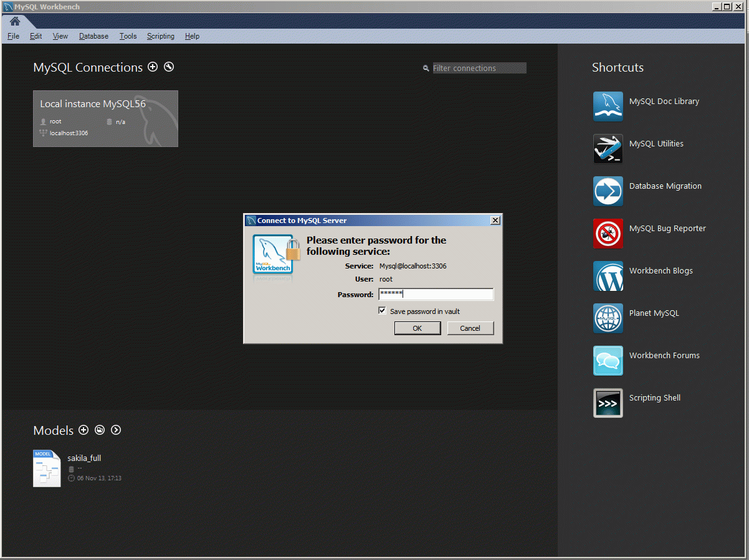The width and height of the screenshot is (749, 560).
Task: Open Workbench Forums chat icon
Action: pos(608,361)
